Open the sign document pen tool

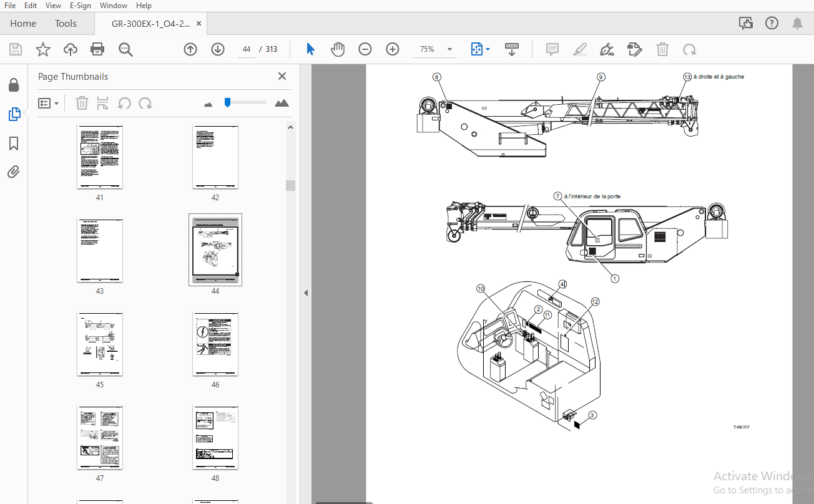click(607, 49)
